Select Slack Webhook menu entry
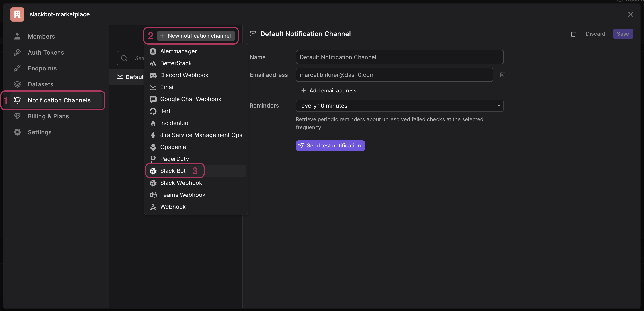The image size is (644, 311). coord(196,183)
